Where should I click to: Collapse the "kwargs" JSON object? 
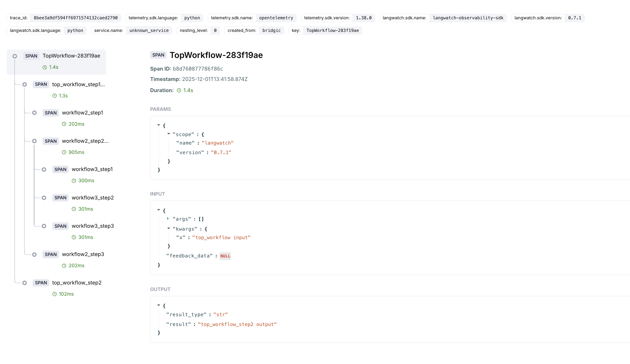click(169, 228)
